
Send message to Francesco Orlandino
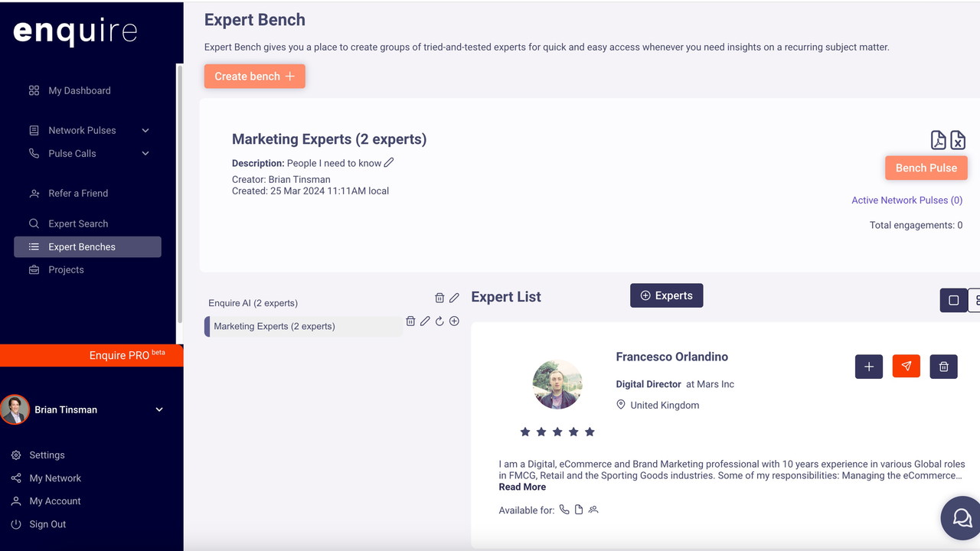(906, 367)
